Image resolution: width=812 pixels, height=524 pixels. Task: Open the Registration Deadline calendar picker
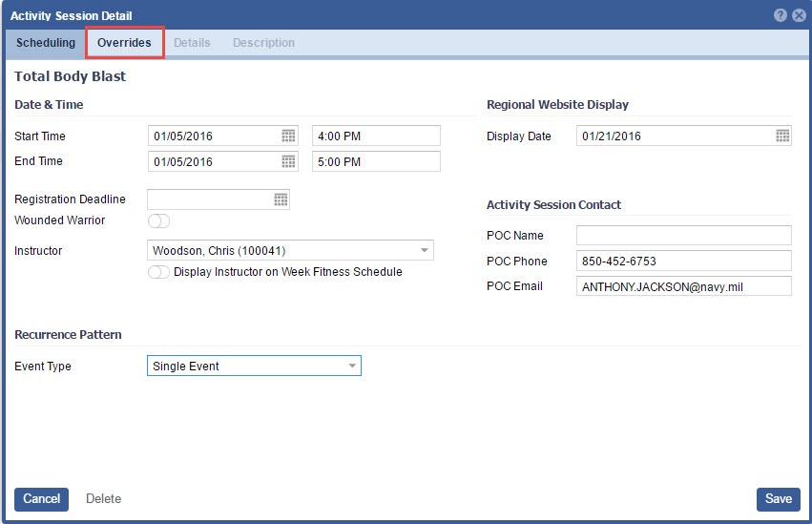click(281, 199)
